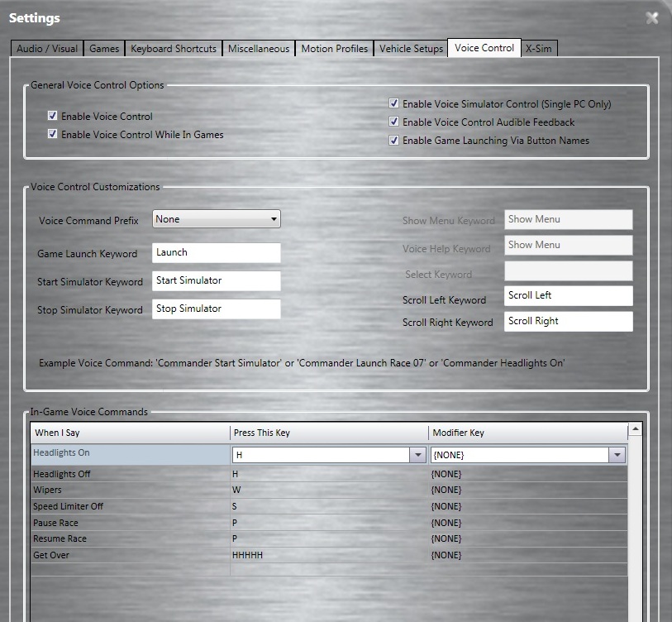Viewport: 672px width, 622px height.
Task: Uncheck Enable Game Launching Via Button Names
Action: [x=393, y=141]
